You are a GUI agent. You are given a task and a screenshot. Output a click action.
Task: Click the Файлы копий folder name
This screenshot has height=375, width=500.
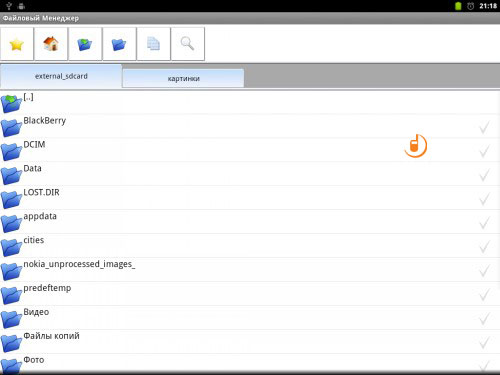(52, 336)
